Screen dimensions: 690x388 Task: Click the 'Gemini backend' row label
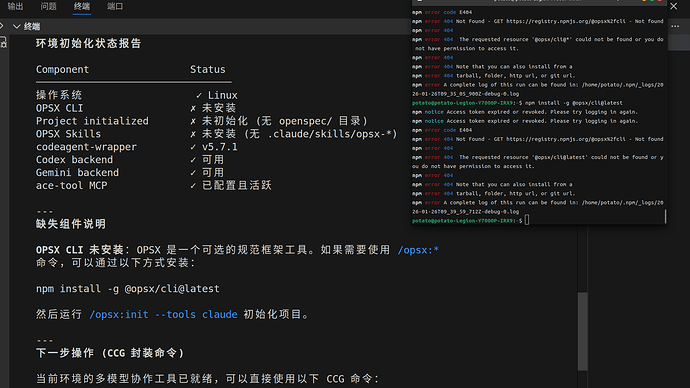click(x=77, y=172)
